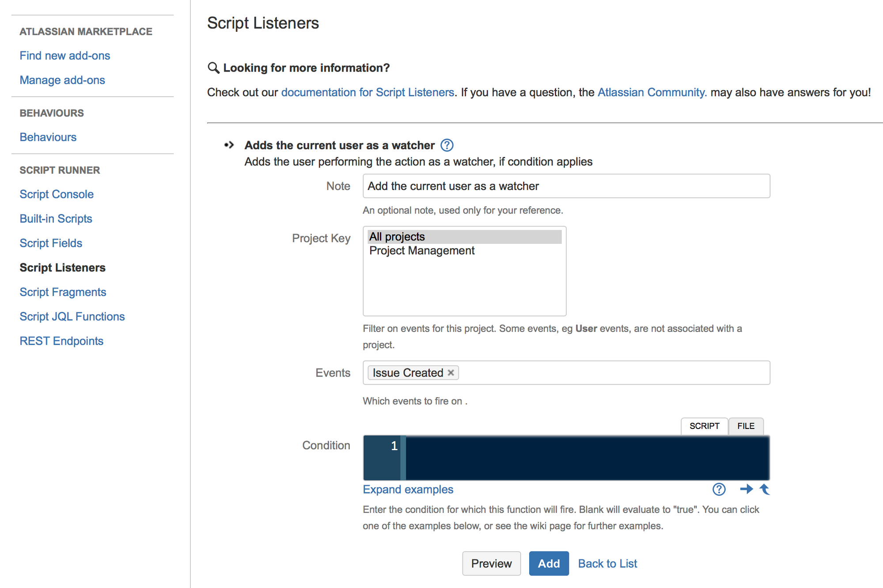Focus the Condition code editor
883x588 pixels.
tap(587, 458)
